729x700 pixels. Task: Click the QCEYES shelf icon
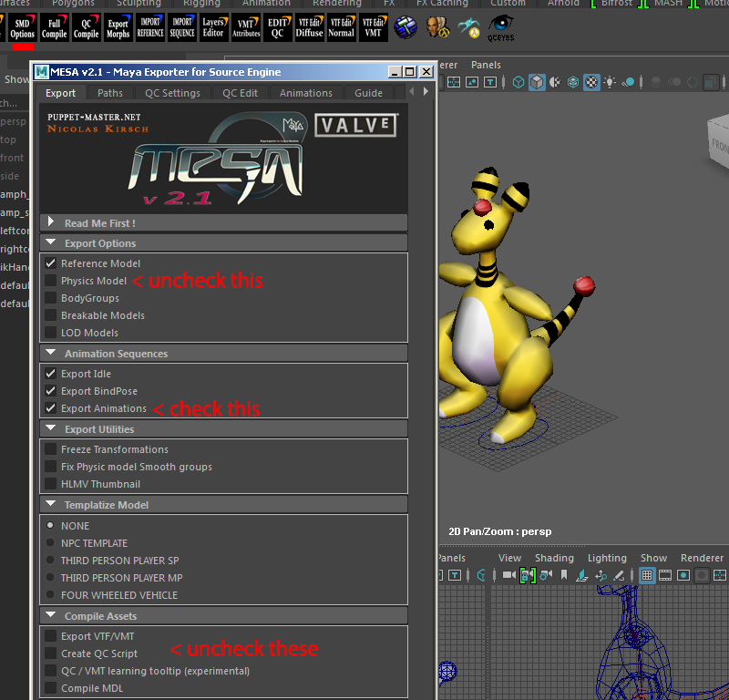point(500,28)
